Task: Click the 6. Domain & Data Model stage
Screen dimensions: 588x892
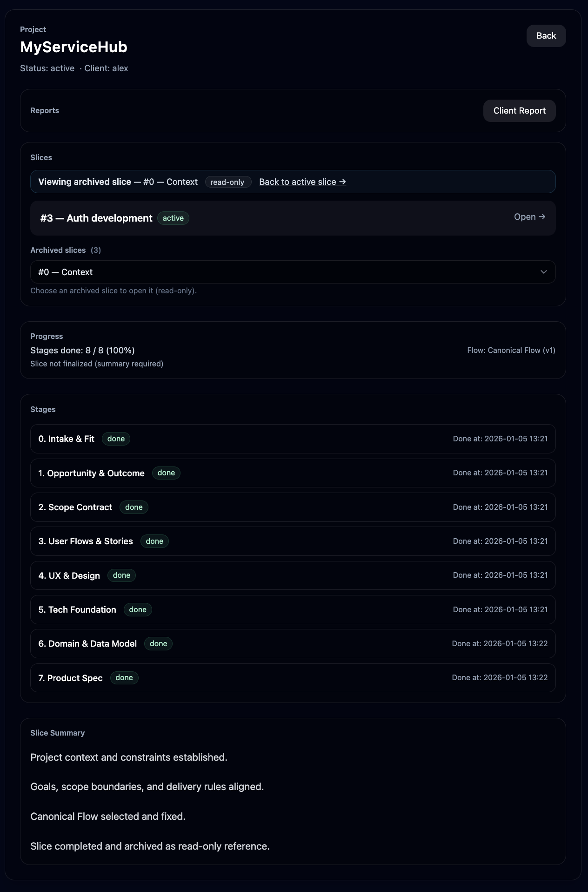Action: coord(292,643)
